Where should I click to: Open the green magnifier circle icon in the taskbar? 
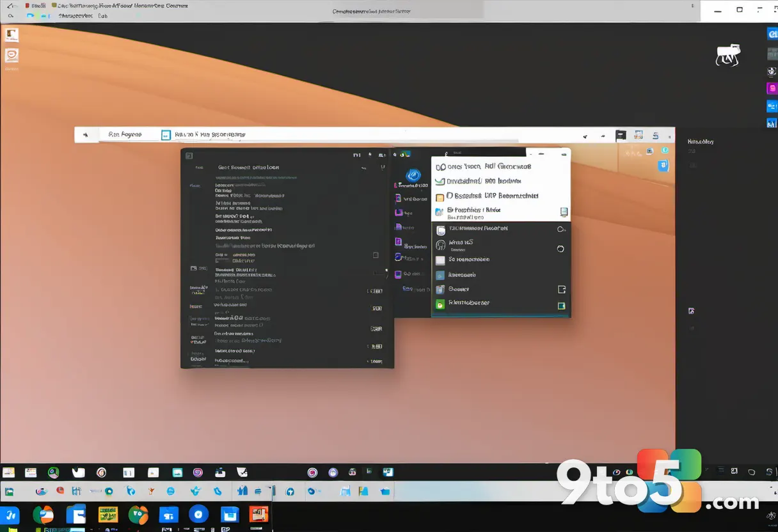tap(53, 473)
